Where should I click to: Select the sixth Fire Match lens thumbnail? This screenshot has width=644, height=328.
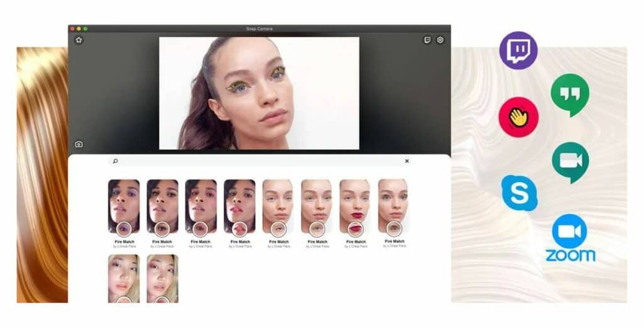317,206
